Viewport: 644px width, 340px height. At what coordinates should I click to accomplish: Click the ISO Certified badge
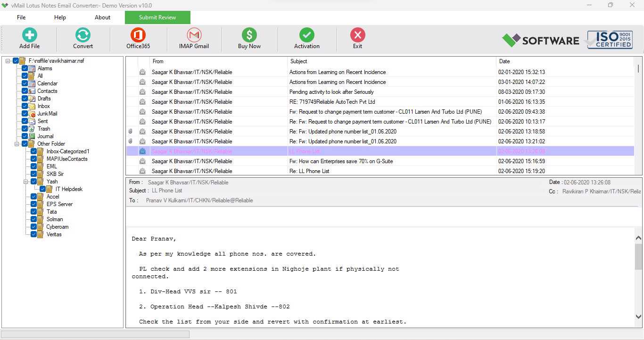(610, 40)
